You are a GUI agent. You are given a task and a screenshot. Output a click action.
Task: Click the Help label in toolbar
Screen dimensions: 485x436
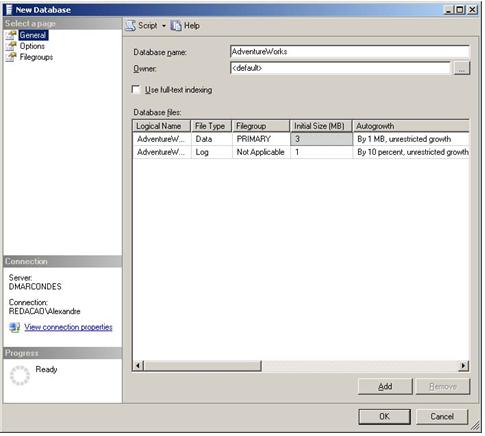(192, 26)
